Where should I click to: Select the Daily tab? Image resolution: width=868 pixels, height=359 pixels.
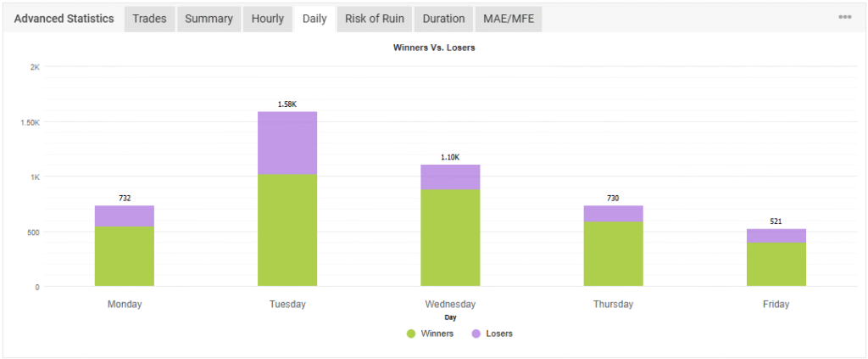point(314,19)
